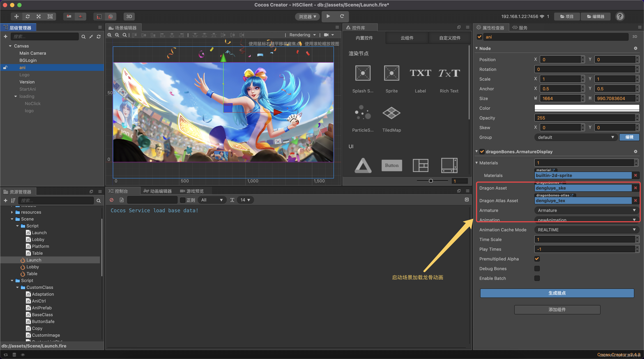Image resolution: width=644 pixels, height=359 pixels.
Task: Click Group 编辑 button
Action: [x=629, y=137]
